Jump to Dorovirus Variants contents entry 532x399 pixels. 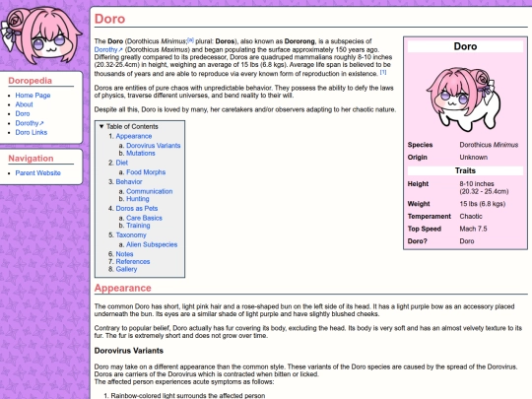pos(154,146)
